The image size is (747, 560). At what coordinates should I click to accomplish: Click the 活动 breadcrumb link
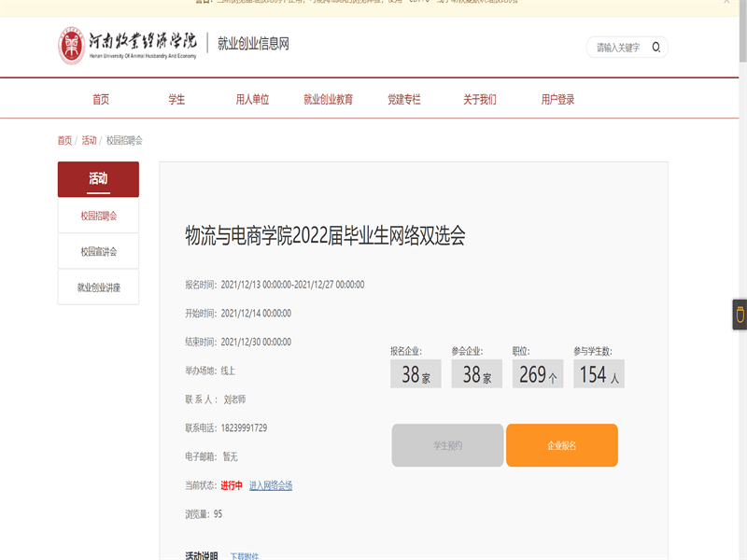pos(89,140)
